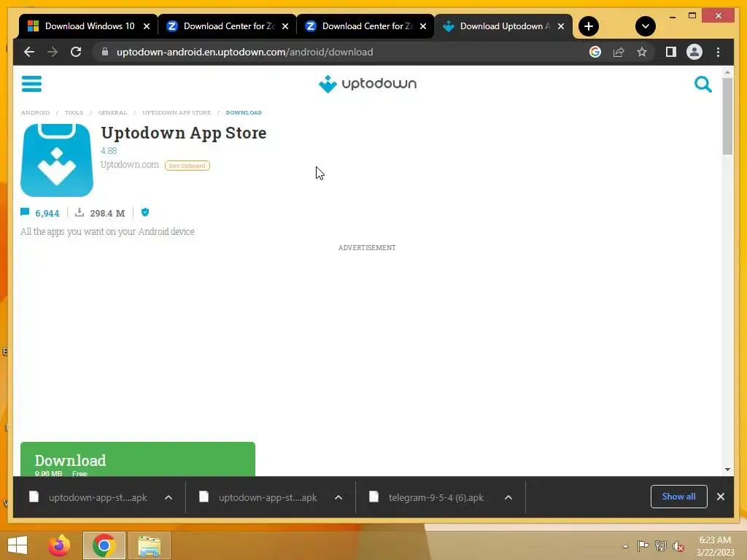Go back using the browser back arrow
This screenshot has width=747, height=560.
tap(29, 52)
